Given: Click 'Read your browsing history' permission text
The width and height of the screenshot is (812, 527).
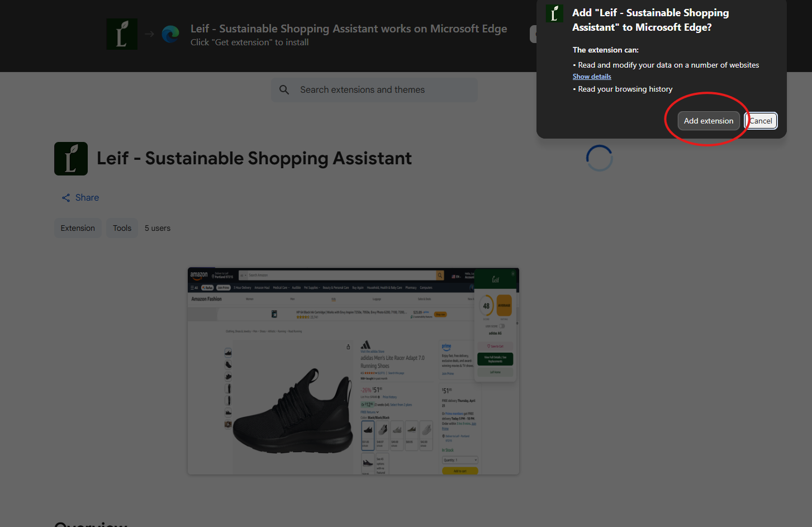Looking at the screenshot, I should 625,89.
